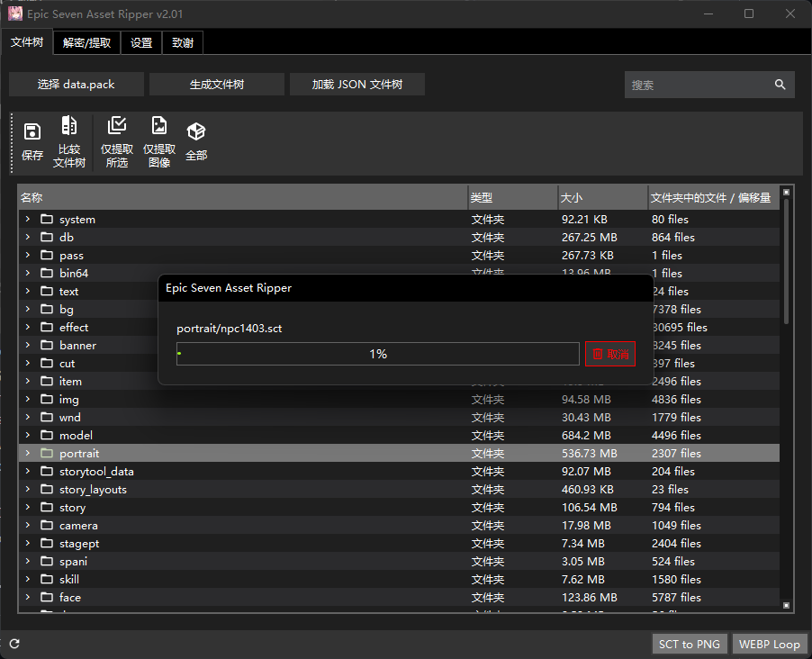Select the storytool_data row

pos(399,471)
